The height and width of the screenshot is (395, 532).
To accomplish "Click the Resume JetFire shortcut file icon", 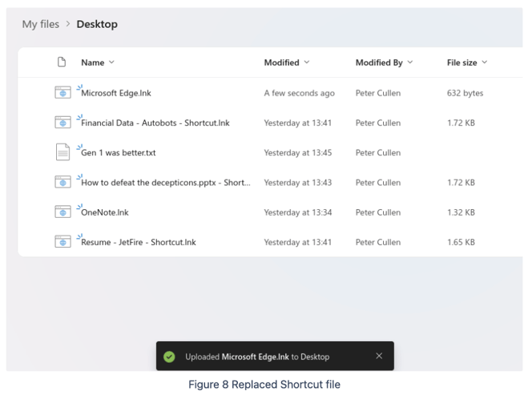I will pos(62,242).
